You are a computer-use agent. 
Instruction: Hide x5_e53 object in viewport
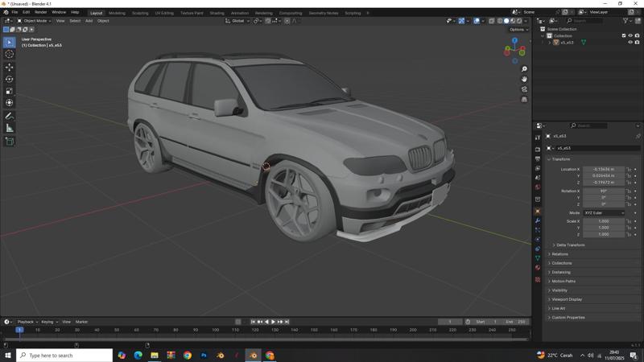pyautogui.click(x=630, y=43)
